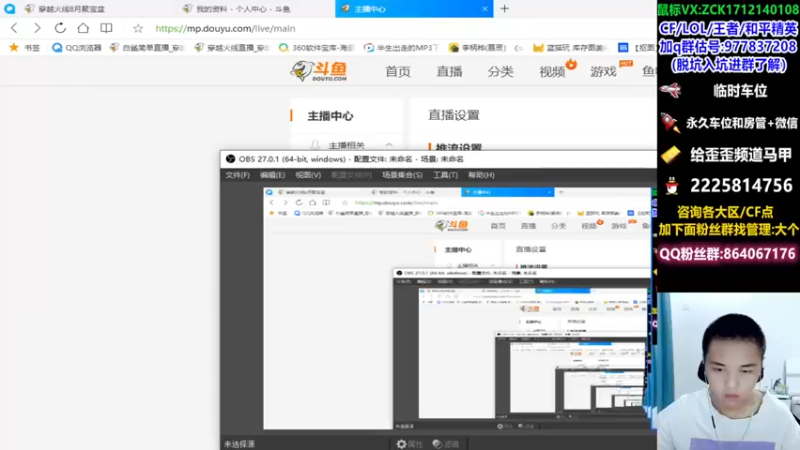Image resolution: width=800 pixels, height=450 pixels.
Task: Go to 首页 in Douyu navigation
Action: click(x=397, y=71)
